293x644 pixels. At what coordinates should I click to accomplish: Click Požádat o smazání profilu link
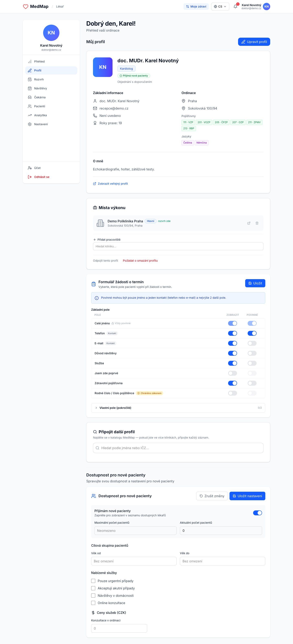point(140,260)
